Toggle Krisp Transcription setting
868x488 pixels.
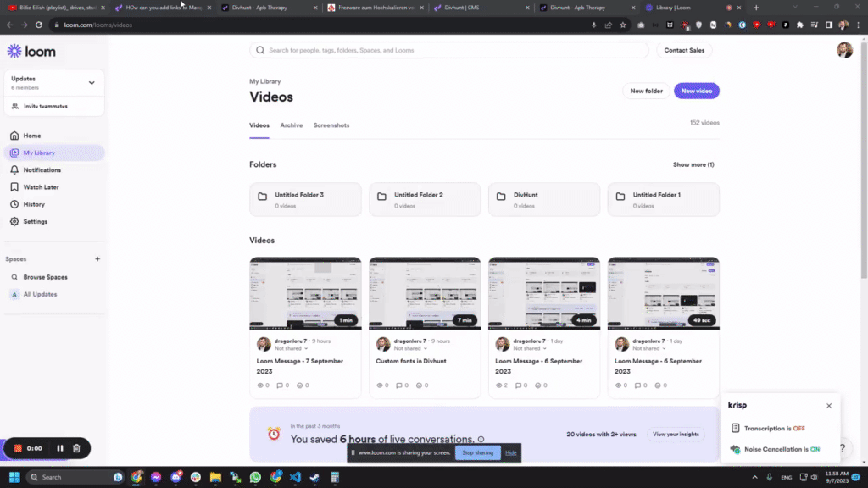[x=775, y=428]
